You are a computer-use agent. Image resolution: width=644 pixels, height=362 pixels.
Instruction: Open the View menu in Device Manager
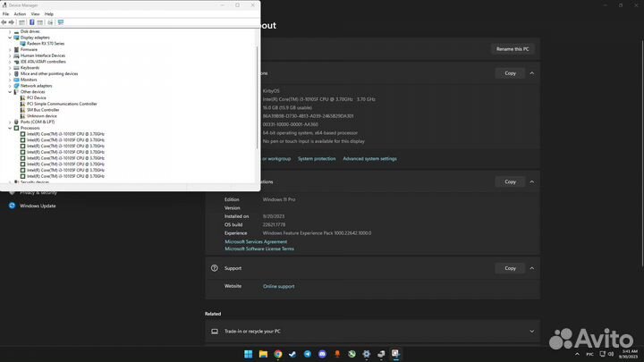click(x=35, y=14)
